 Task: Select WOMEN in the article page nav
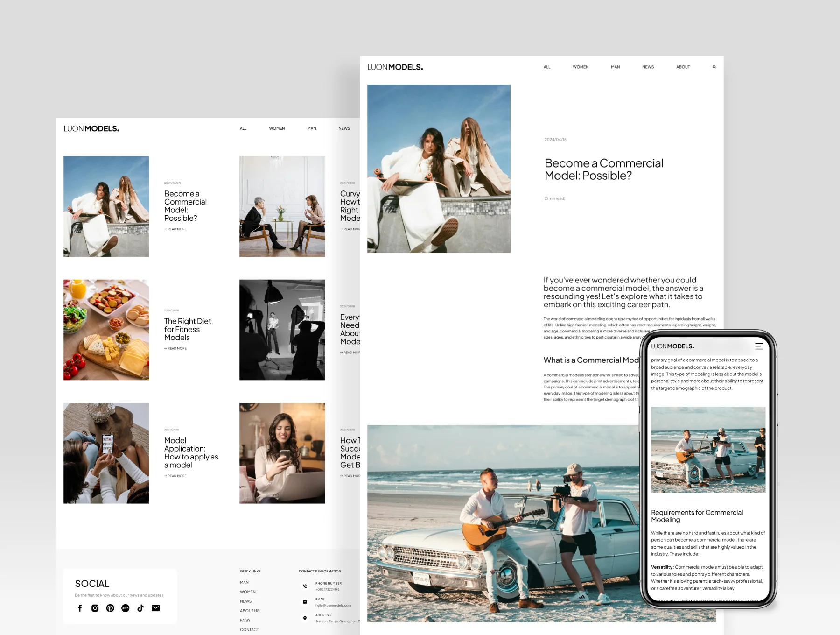click(x=581, y=67)
